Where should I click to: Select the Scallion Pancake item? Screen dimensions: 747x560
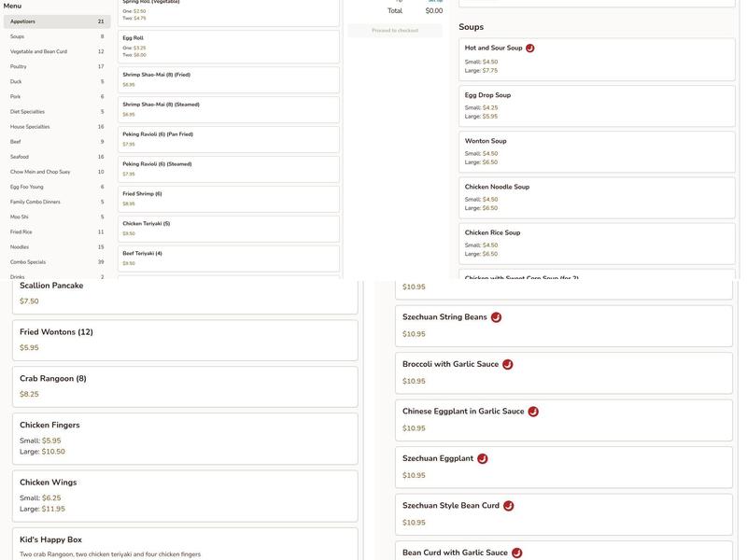[x=185, y=293]
